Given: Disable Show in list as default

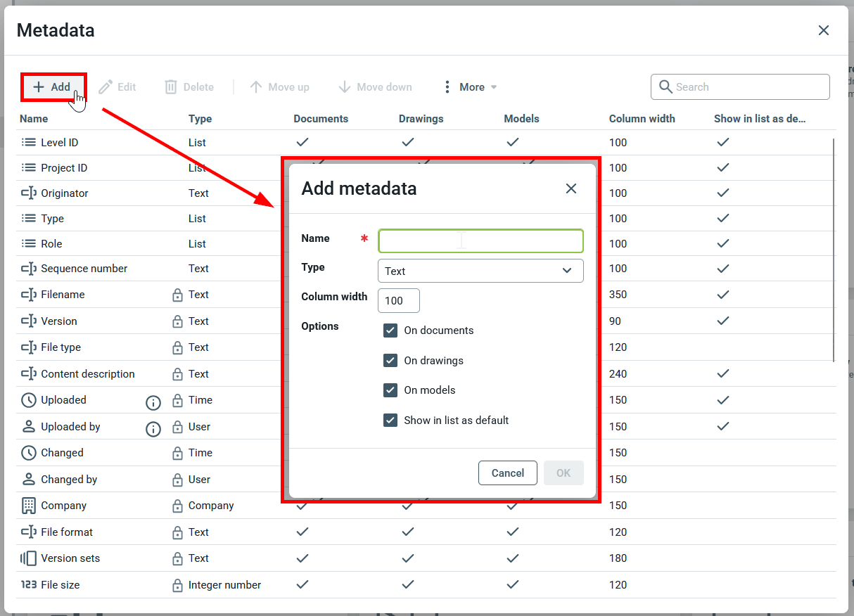Looking at the screenshot, I should click(390, 421).
